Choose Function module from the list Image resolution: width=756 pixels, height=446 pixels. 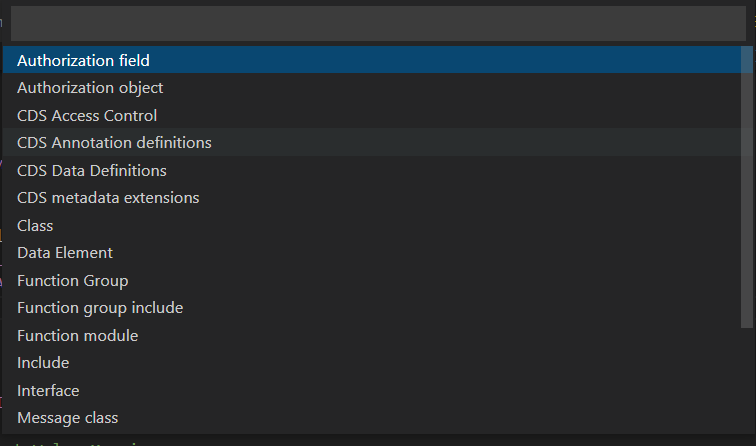pos(77,336)
